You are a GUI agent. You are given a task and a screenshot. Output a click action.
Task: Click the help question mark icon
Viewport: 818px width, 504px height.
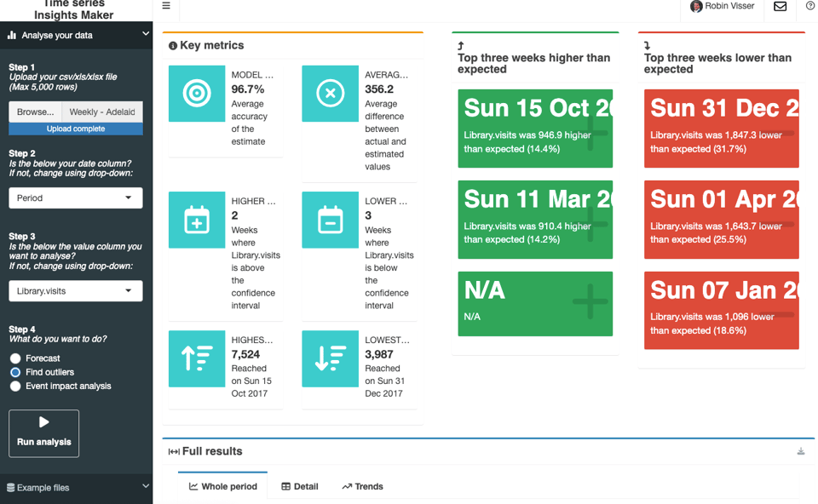click(x=809, y=6)
